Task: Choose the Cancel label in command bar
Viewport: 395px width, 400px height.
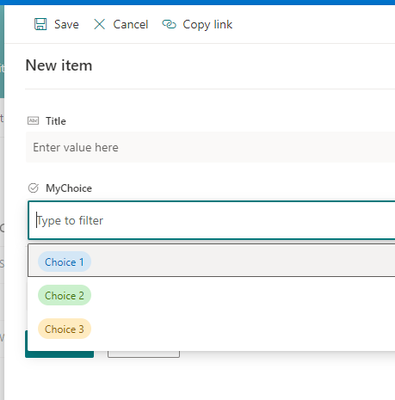Action: pyautogui.click(x=131, y=24)
